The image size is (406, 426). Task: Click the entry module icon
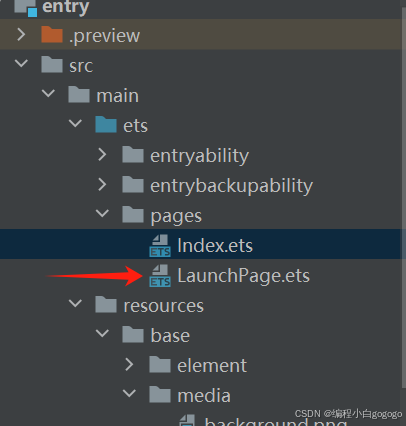(26, 7)
